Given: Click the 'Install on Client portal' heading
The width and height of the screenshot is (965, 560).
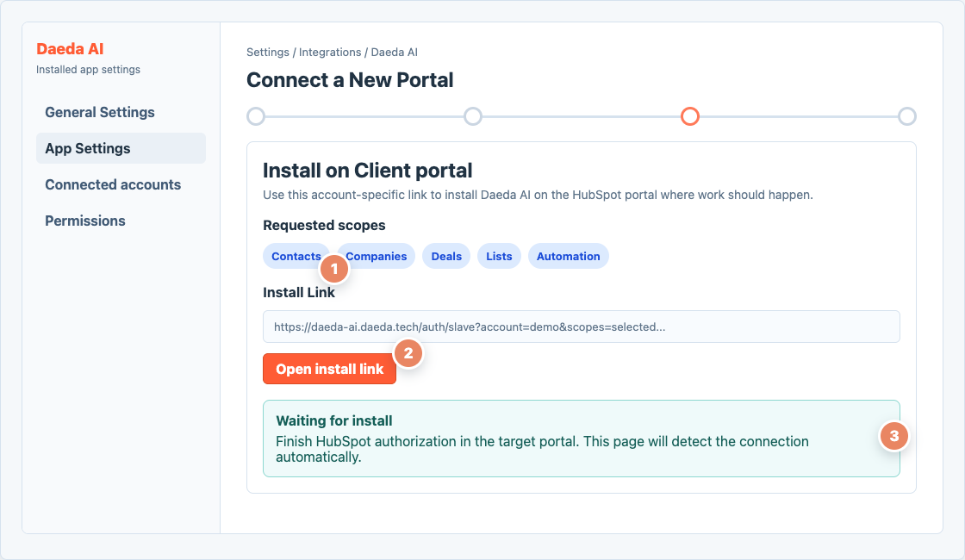Looking at the screenshot, I should tap(367, 171).
